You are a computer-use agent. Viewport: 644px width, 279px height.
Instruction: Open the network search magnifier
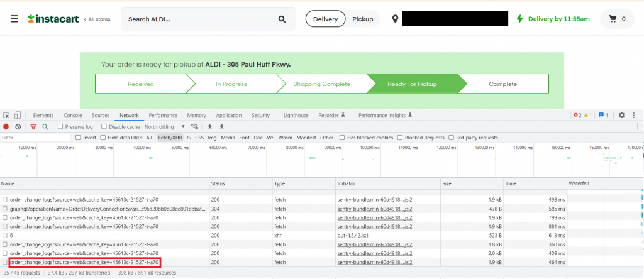pos(45,127)
